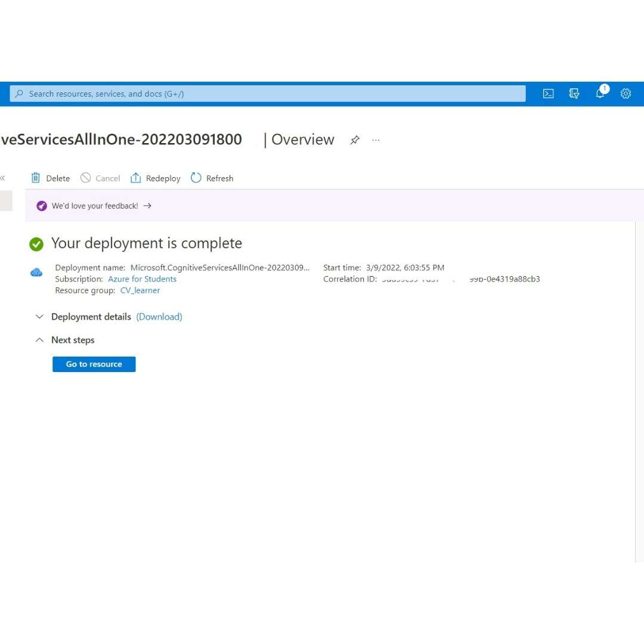Select Delete in the command bar
This screenshot has width=644, height=644.
(x=51, y=178)
